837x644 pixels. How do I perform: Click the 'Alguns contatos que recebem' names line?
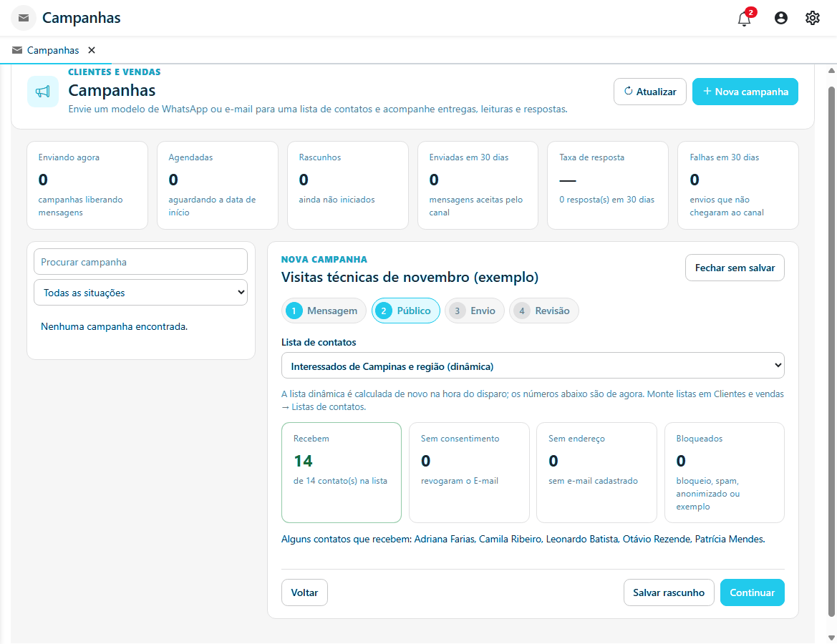click(x=523, y=539)
